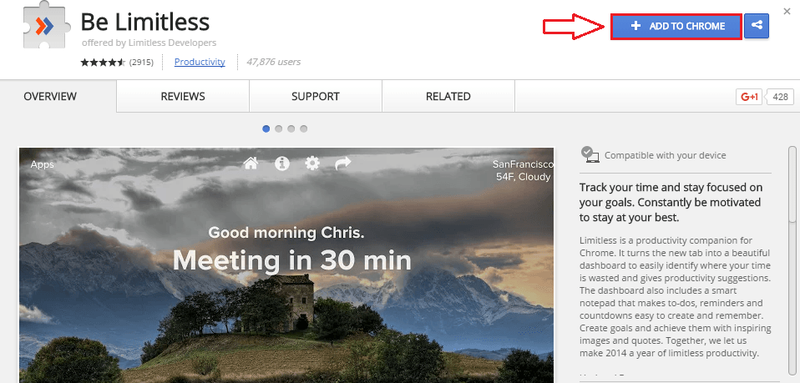
Task: Click the star rating (2915)
Action: (x=117, y=62)
